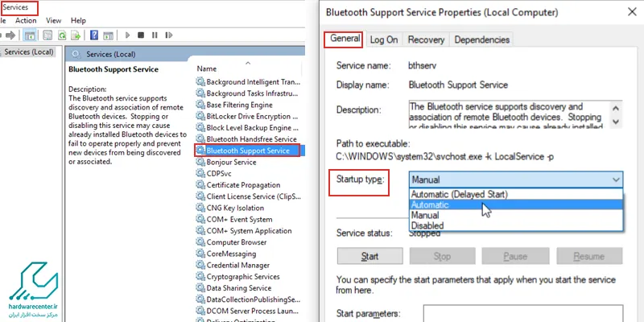The width and height of the screenshot is (644, 322).
Task: Click the Start Service play toolbar icon
Action: pyautogui.click(x=127, y=35)
